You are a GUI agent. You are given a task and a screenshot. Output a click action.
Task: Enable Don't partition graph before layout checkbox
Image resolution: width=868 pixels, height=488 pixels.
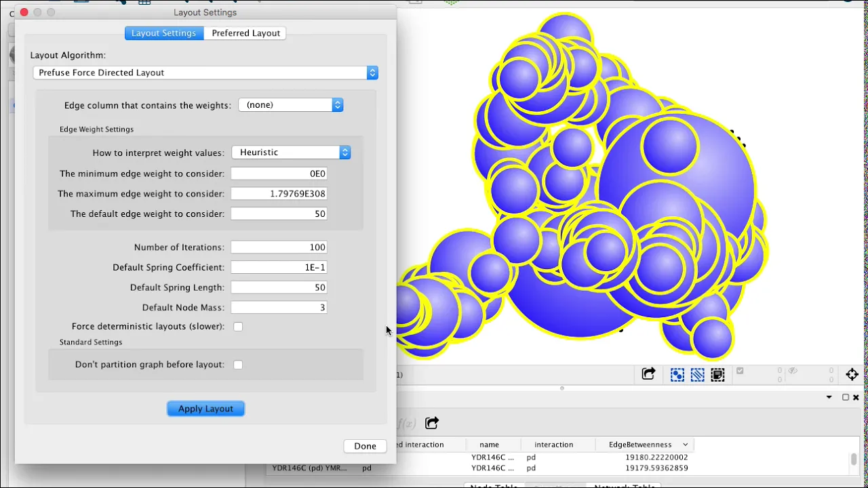pos(238,365)
